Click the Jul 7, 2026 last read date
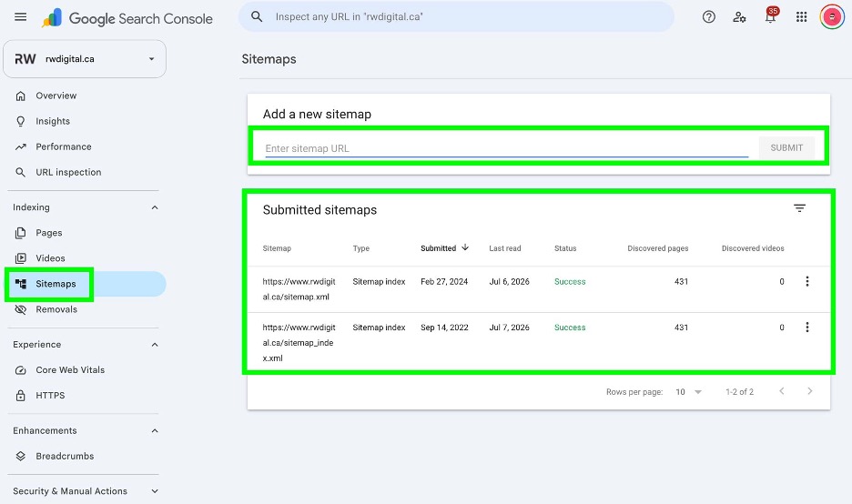The height and width of the screenshot is (504, 852). pyautogui.click(x=509, y=328)
